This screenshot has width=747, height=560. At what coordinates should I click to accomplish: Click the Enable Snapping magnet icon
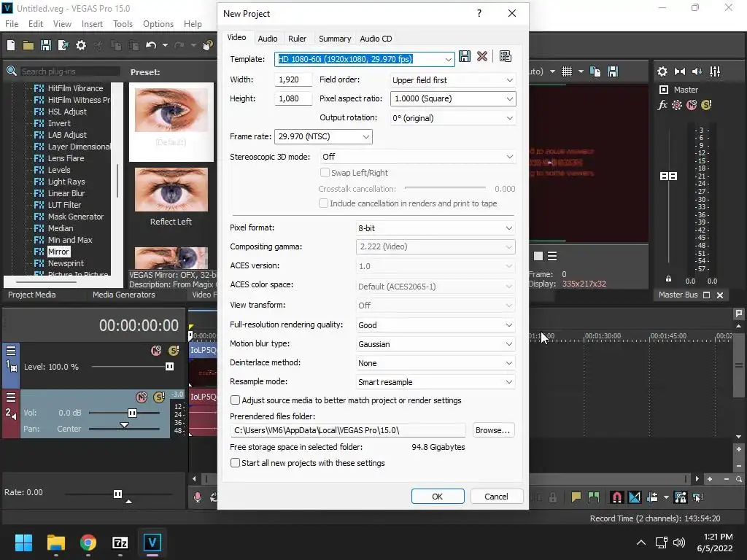coord(616,497)
